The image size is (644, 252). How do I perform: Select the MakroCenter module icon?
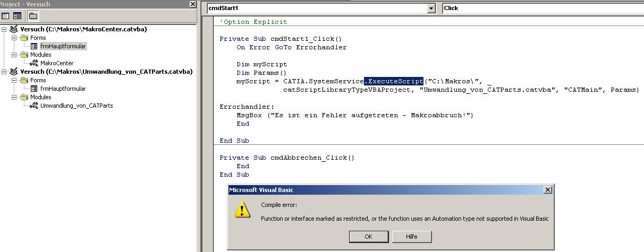pos(34,63)
